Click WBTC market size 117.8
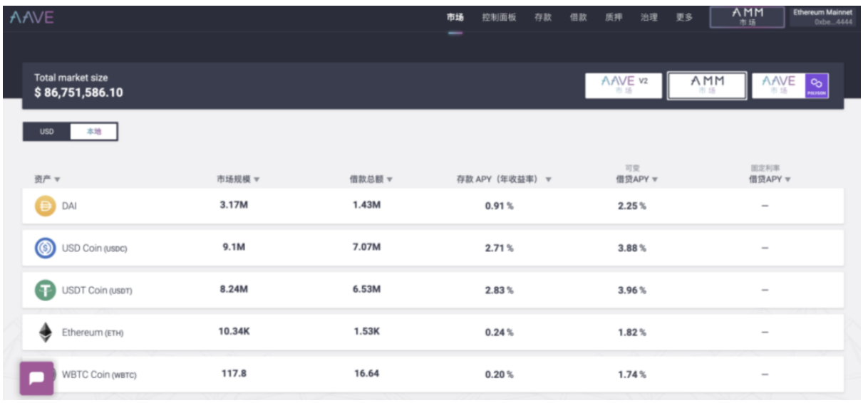 point(234,373)
